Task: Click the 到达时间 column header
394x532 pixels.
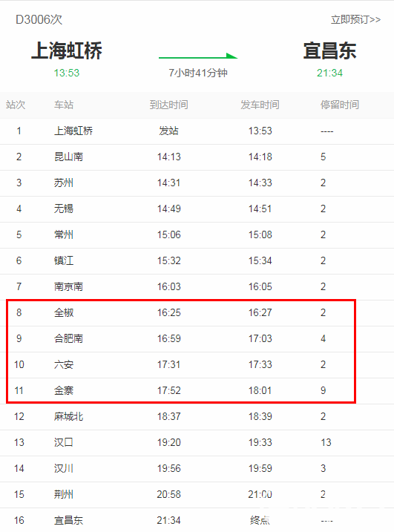Action: 168,105
